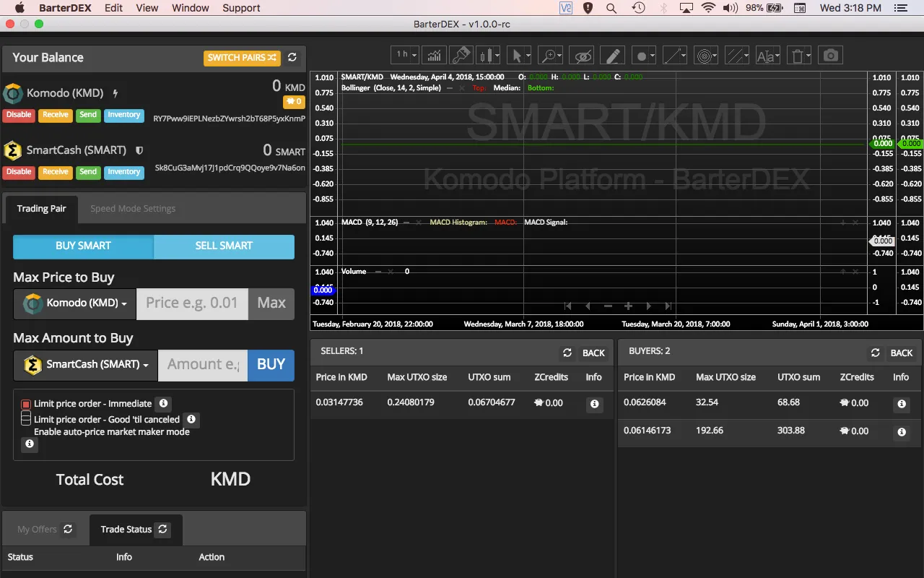Open the macOS Spotlight search icon
The width and height of the screenshot is (924, 578).
coord(611,8)
